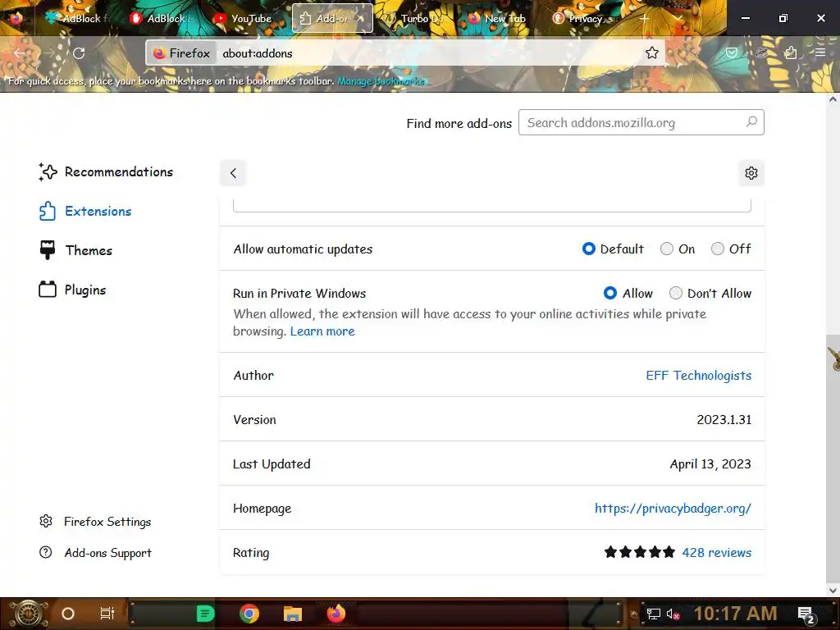Allow extension to run in Private Windows
840x630 pixels.
[609, 293]
